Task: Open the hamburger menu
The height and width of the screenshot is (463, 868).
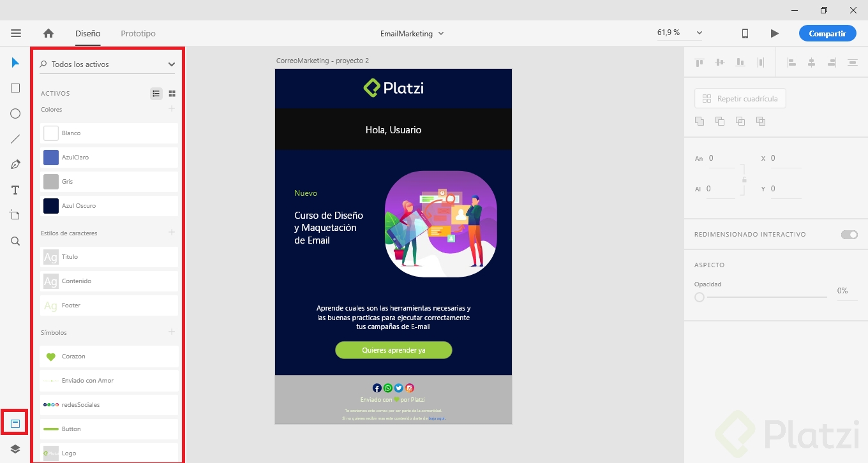Action: 16,33
